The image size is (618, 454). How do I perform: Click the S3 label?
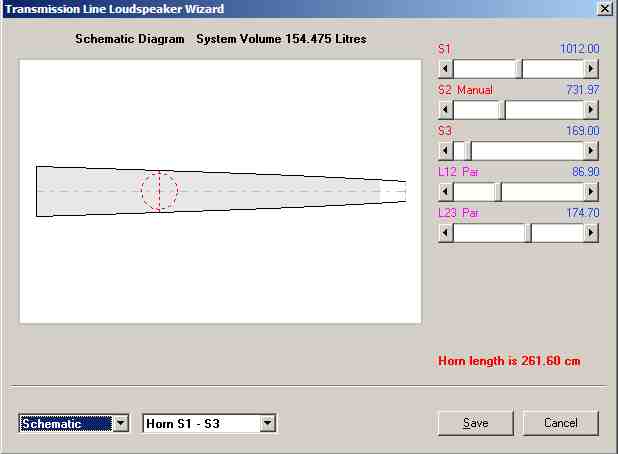(x=445, y=130)
